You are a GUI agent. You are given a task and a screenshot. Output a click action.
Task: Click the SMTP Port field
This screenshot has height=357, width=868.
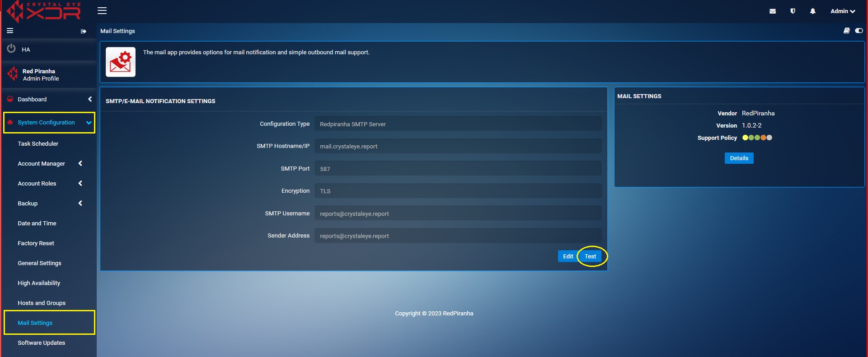pos(458,168)
